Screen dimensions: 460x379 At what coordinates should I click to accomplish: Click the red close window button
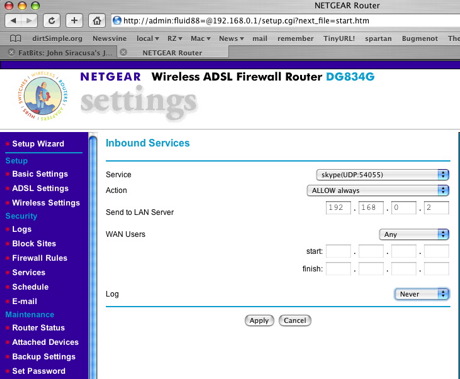(9, 5)
